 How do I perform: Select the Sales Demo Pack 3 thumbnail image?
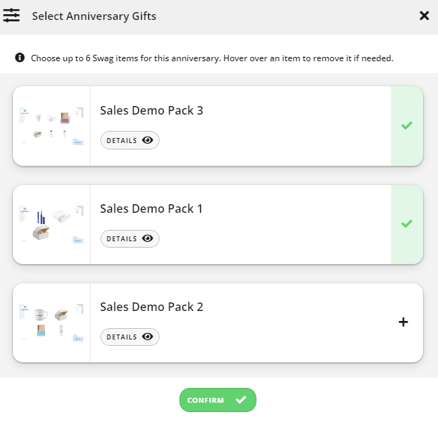52,126
